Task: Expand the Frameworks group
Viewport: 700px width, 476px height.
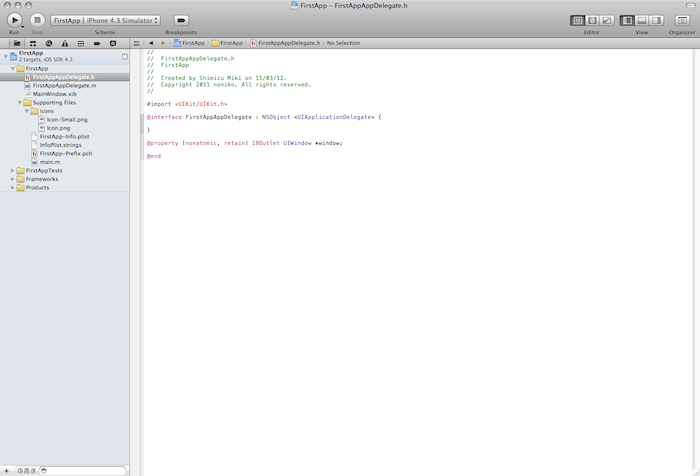Action: coord(13,179)
